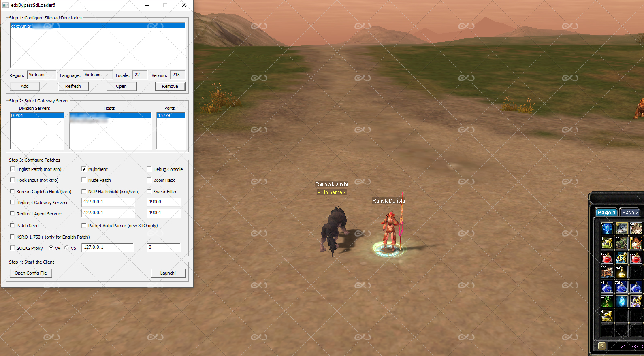Click the Launch! button
The width and height of the screenshot is (644, 356).
(x=168, y=273)
